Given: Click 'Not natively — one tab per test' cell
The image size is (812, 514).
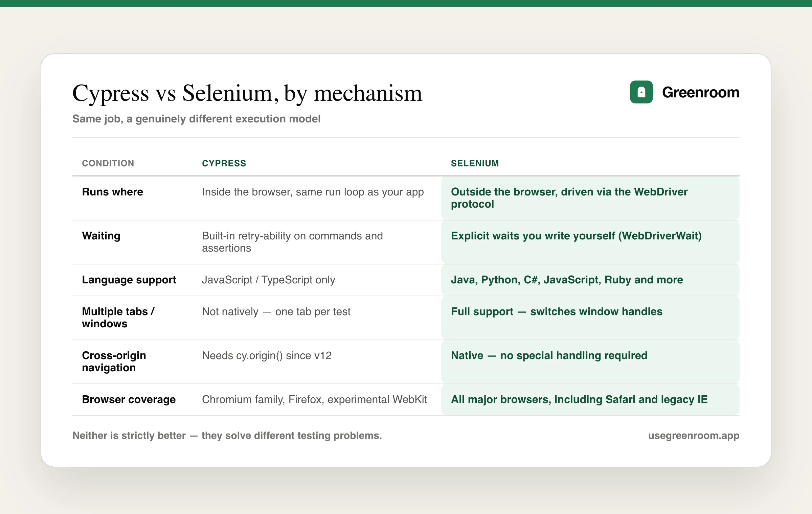Looking at the screenshot, I should [276, 311].
